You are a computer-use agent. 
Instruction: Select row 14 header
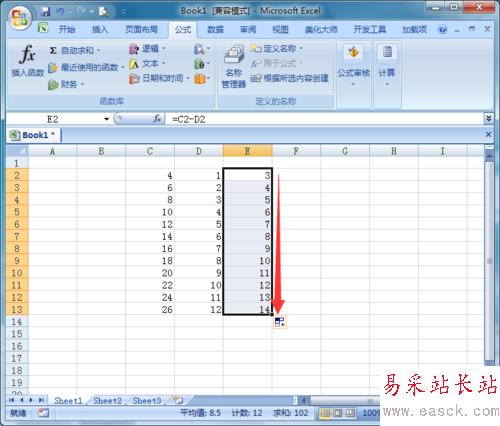(17, 322)
